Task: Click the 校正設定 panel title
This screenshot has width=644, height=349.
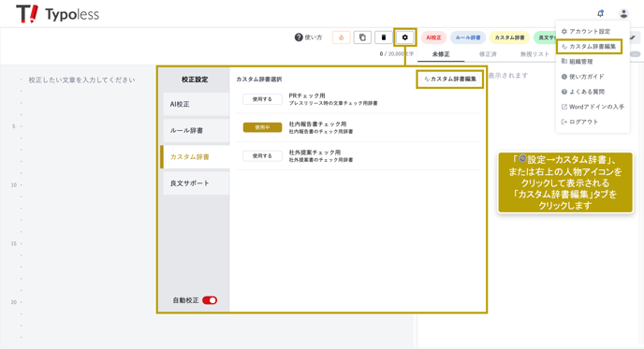Action: [x=195, y=80]
